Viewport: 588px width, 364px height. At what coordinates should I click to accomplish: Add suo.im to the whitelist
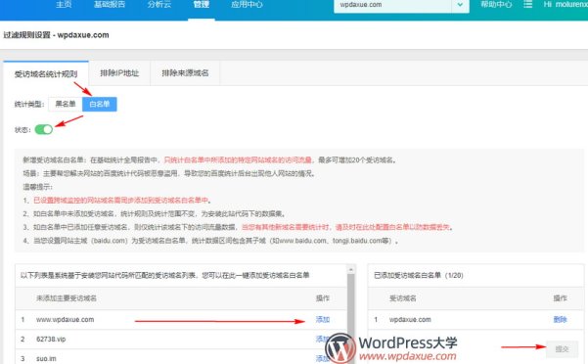(x=323, y=358)
